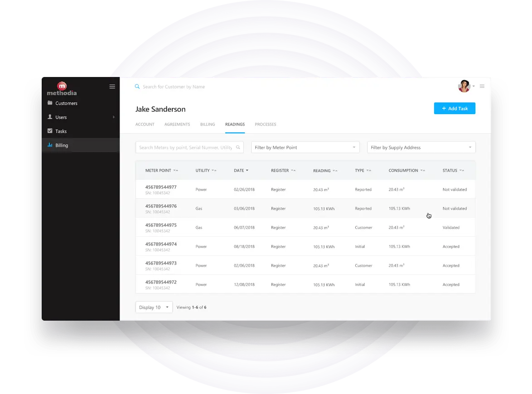This screenshot has height=394, width=532.
Task: Click the user avatar photo
Action: pos(464,86)
